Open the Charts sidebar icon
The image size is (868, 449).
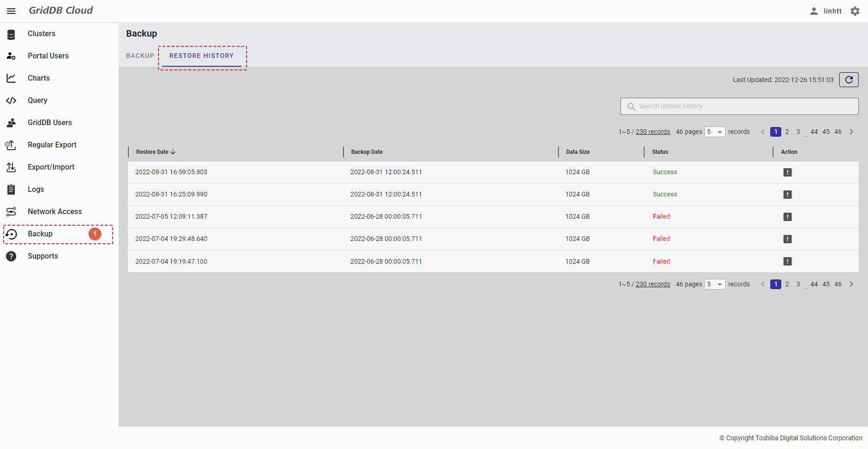(11, 78)
